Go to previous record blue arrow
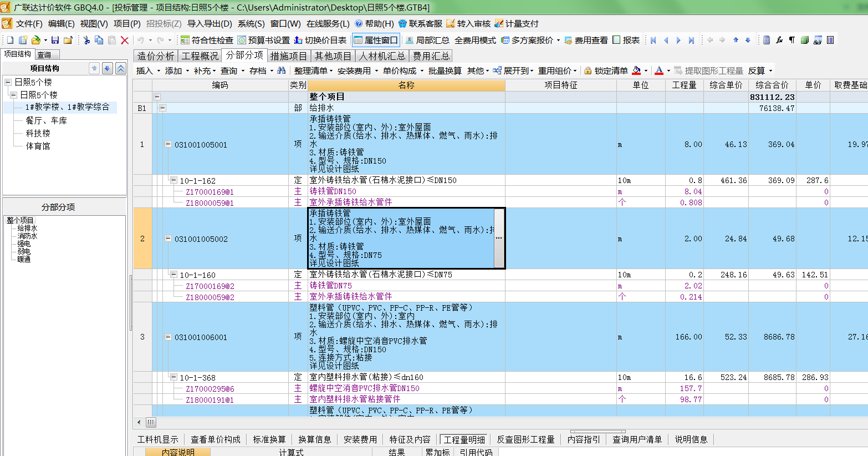This screenshot has width=868, height=456. 666,40
